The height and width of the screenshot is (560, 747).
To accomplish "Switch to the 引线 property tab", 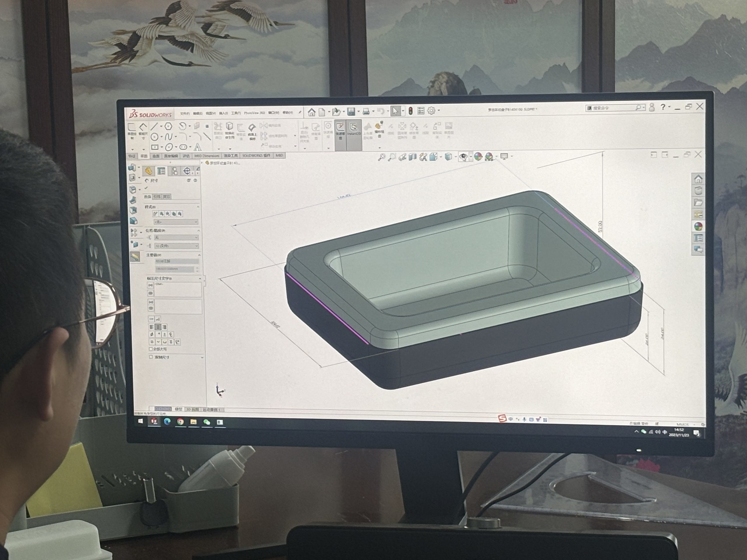I will point(157,197).
